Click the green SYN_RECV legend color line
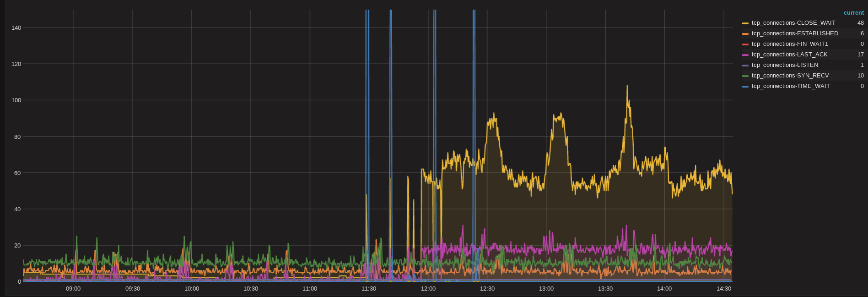 (745, 76)
